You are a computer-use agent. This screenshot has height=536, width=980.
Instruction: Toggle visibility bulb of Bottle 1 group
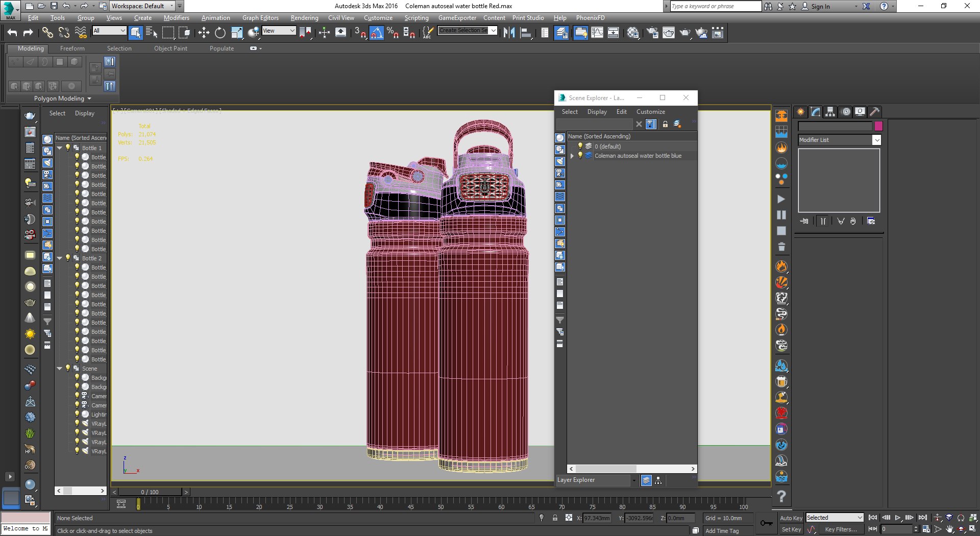(x=68, y=148)
